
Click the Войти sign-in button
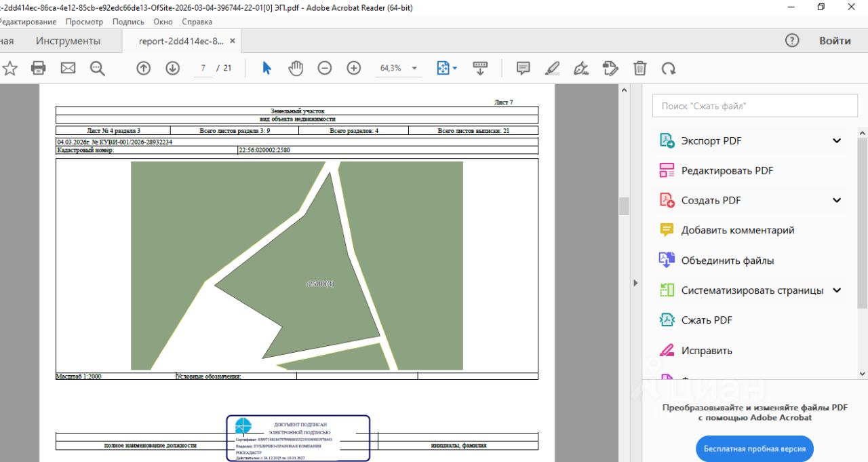click(835, 41)
